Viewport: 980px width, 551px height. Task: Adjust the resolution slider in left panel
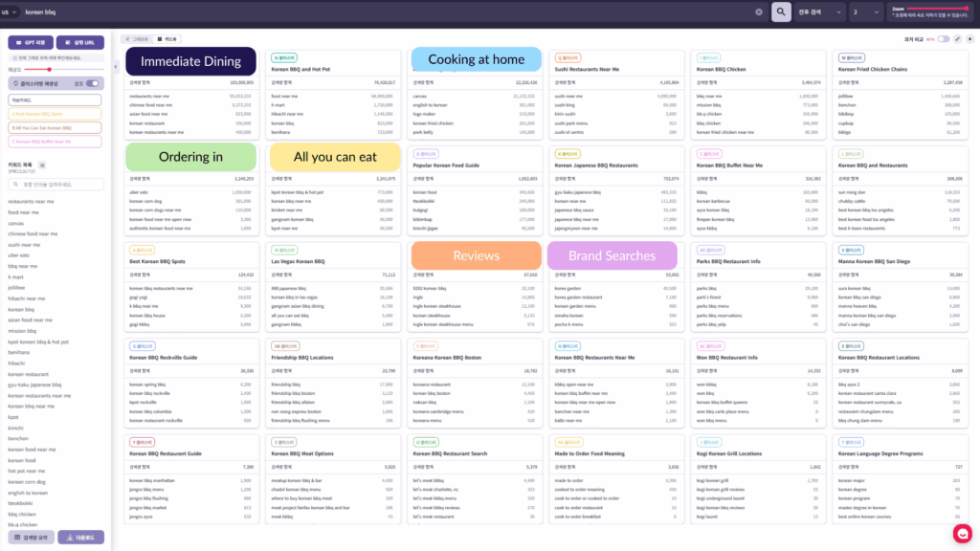tap(64, 69)
